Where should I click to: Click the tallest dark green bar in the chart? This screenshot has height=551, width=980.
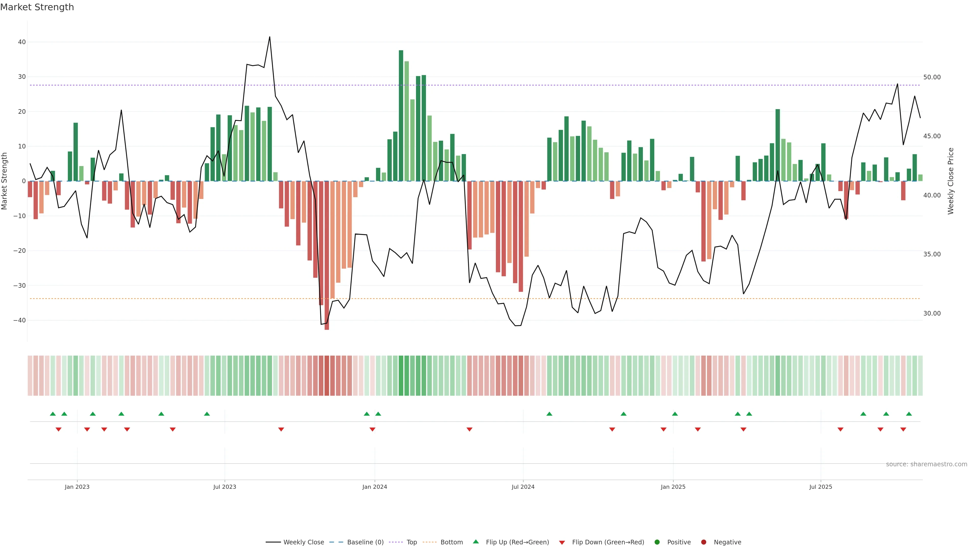tap(401, 114)
